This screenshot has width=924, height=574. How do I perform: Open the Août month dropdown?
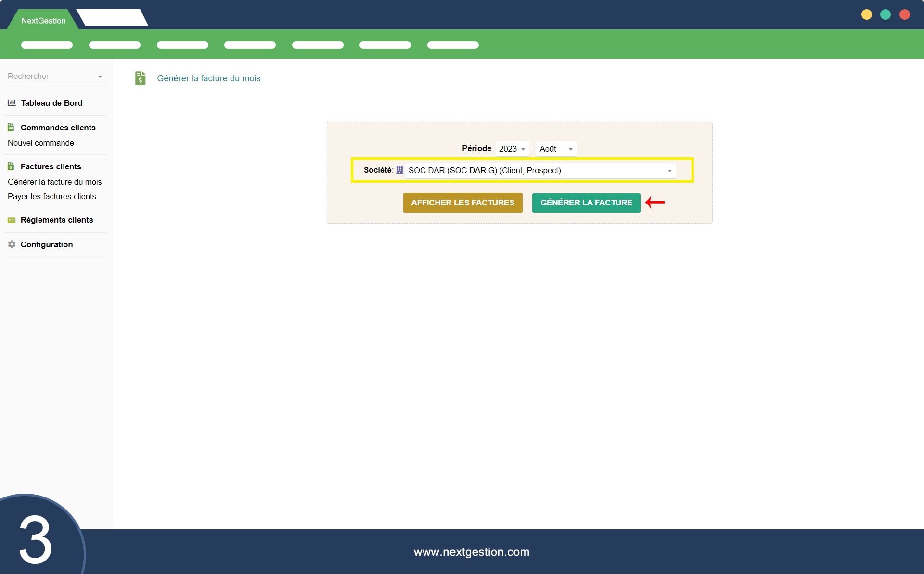click(556, 149)
